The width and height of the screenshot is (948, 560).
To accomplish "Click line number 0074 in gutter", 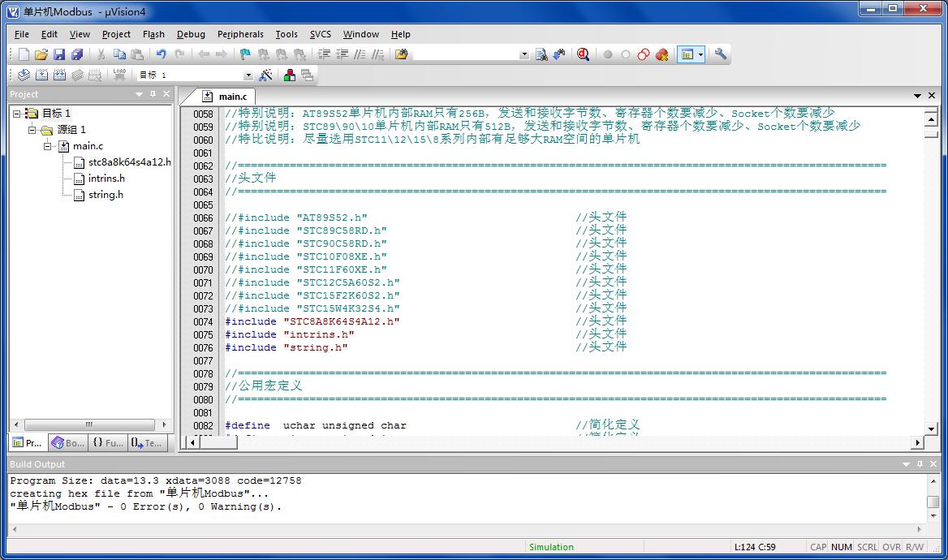I will [x=203, y=321].
